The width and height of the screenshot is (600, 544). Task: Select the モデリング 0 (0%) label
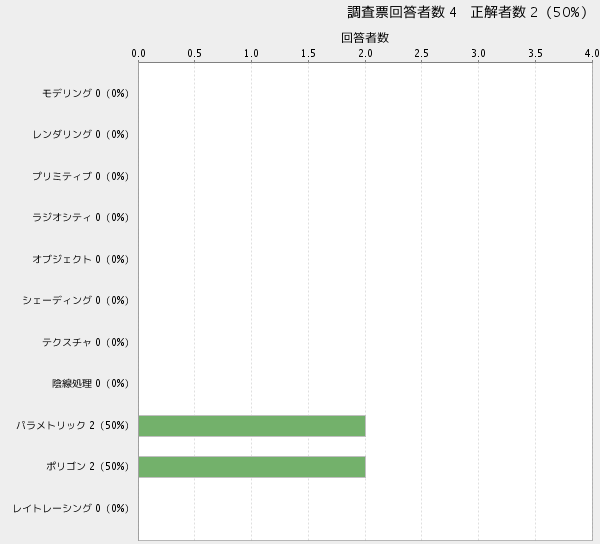click(x=86, y=93)
